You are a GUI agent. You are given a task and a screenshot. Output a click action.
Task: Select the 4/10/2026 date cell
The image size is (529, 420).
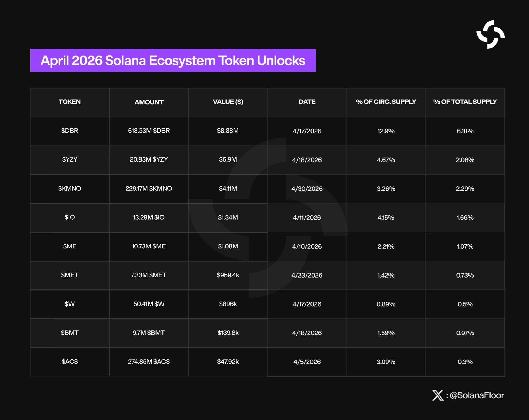(x=307, y=246)
